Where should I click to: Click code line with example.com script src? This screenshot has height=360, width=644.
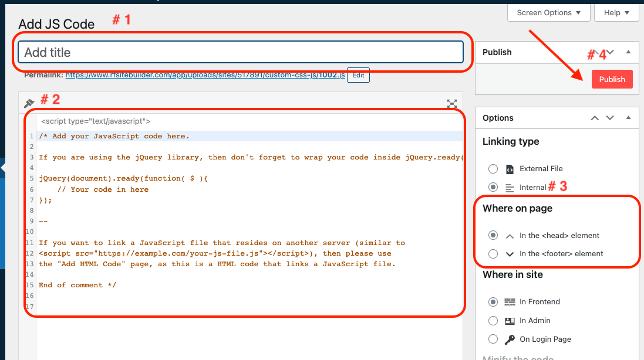215,253
